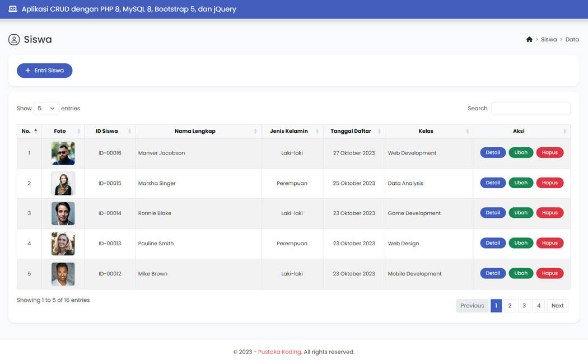The image size is (588, 364).
Task: Click the Previous pagination button
Action: pyautogui.click(x=472, y=305)
